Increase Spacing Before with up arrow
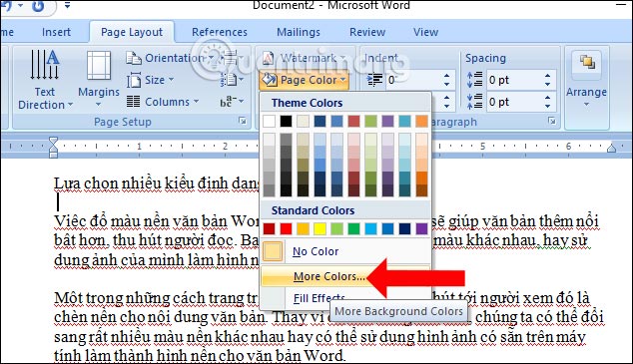Viewport: 633px width, 364px height. [547, 76]
